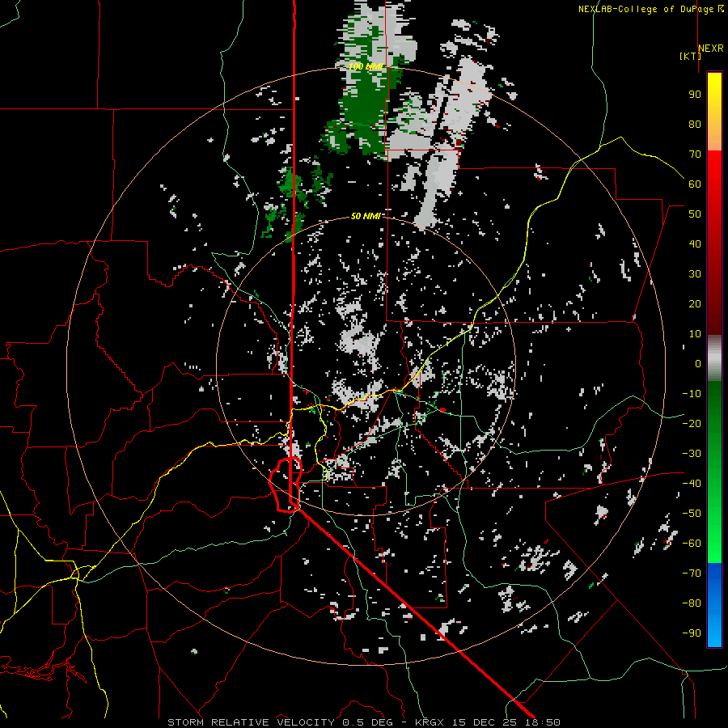Click the NEXR label above the scale
Screen dimensions: 728x728
(x=710, y=49)
